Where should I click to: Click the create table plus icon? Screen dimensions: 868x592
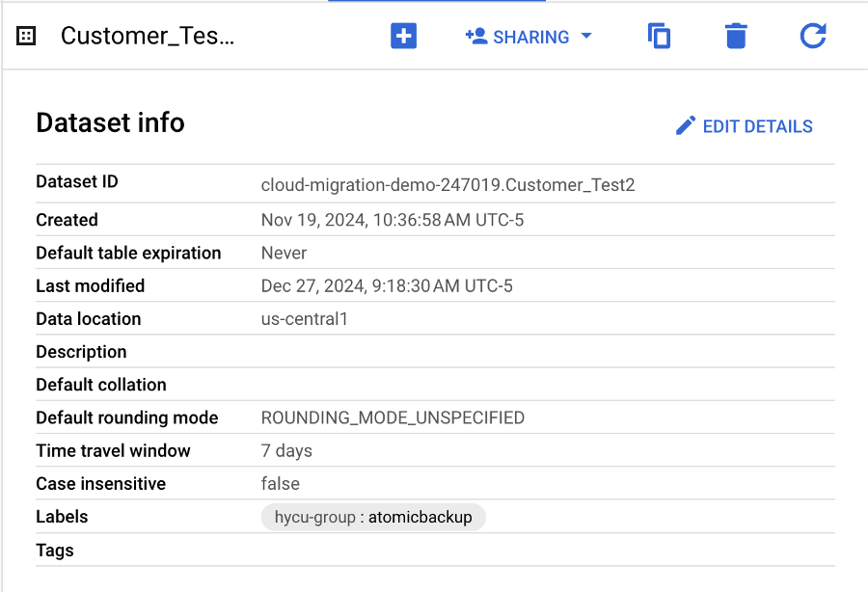[403, 37]
